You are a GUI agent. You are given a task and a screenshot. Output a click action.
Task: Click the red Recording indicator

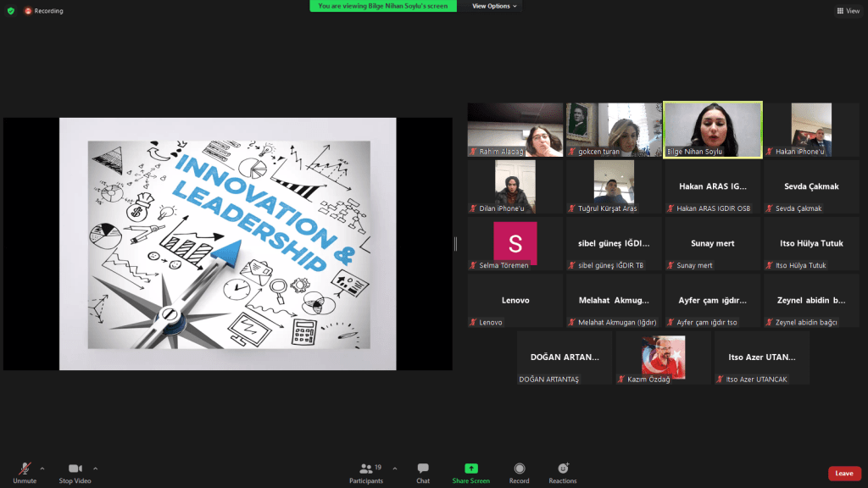click(x=43, y=11)
